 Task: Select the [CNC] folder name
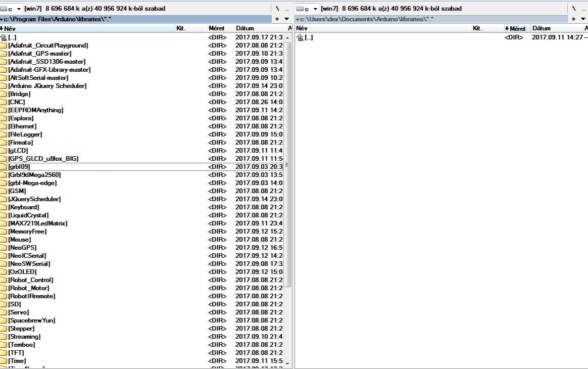click(x=17, y=102)
